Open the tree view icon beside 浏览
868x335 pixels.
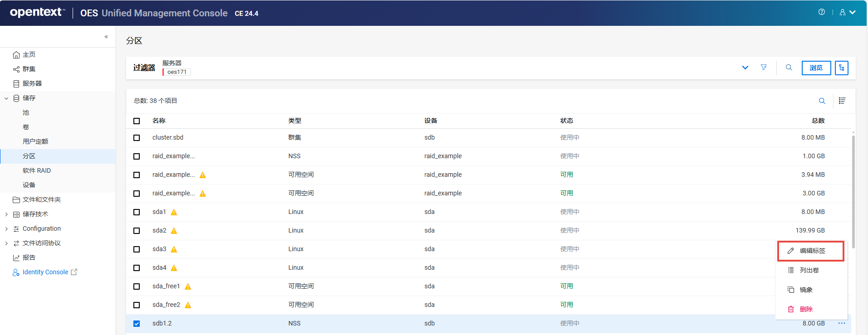point(842,68)
